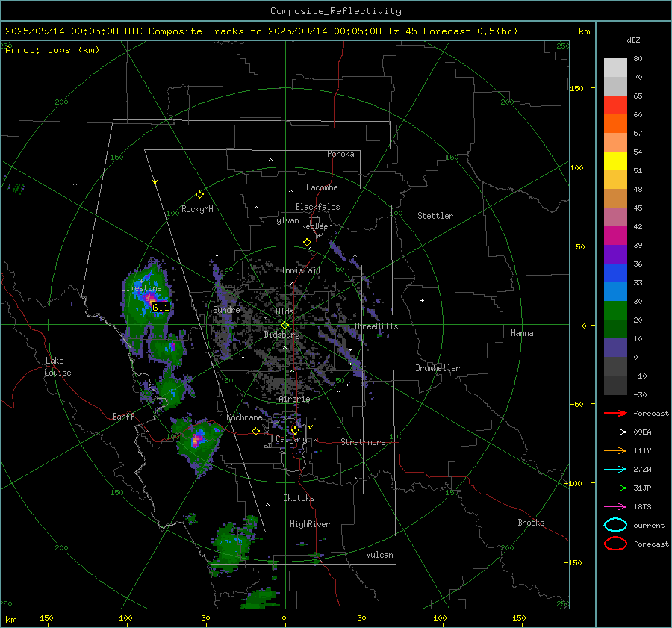672x628 pixels.
Task: Click the Banff label
Action: tap(123, 416)
